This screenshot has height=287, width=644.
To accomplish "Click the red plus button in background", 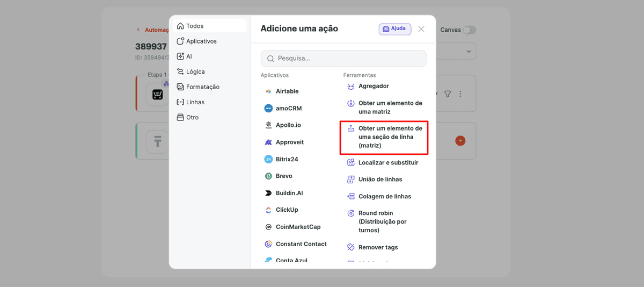I will point(460,141).
